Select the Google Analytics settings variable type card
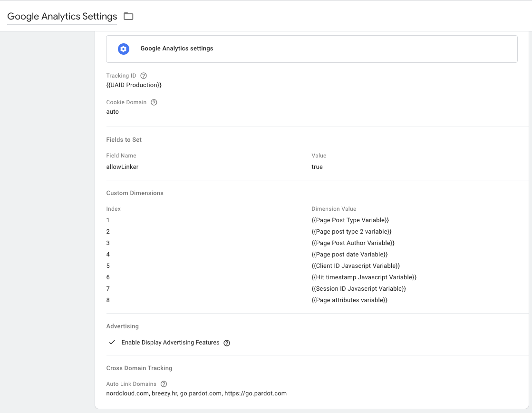 click(311, 49)
